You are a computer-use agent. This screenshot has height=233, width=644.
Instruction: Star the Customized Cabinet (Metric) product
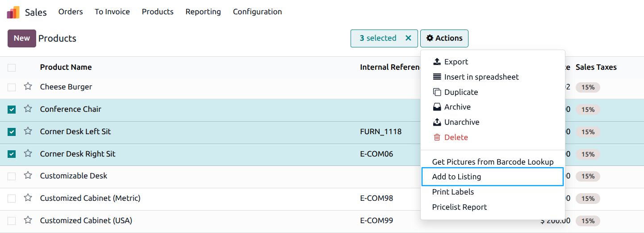[x=28, y=198]
